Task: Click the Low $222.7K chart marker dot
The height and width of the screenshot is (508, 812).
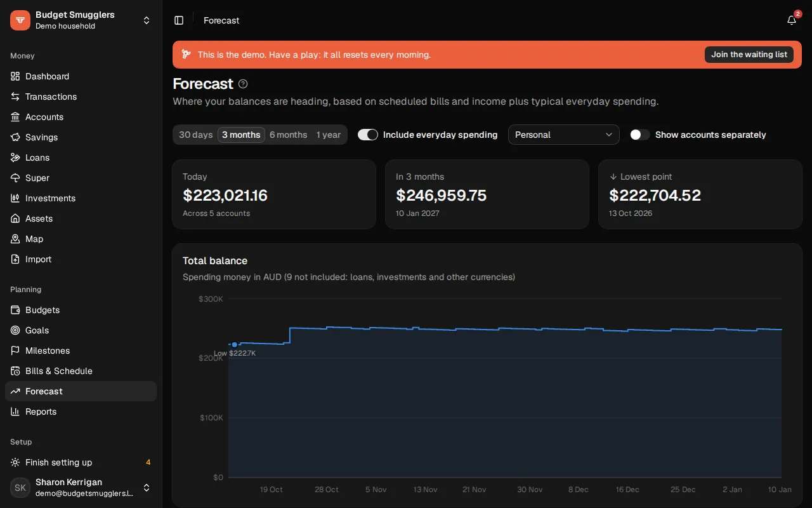Action: pos(235,344)
